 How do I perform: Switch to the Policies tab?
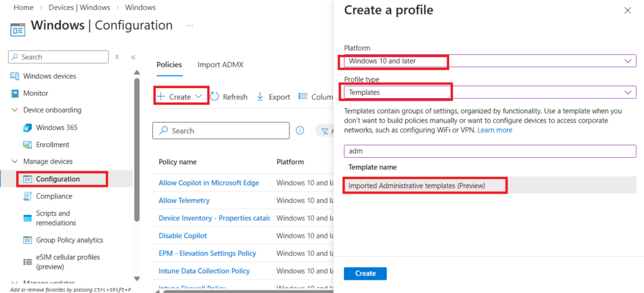click(169, 65)
